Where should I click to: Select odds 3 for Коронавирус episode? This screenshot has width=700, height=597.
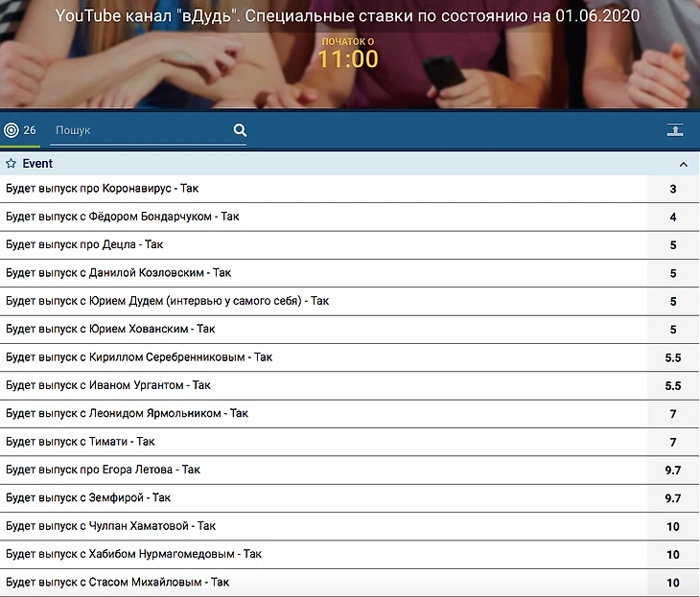[673, 189]
